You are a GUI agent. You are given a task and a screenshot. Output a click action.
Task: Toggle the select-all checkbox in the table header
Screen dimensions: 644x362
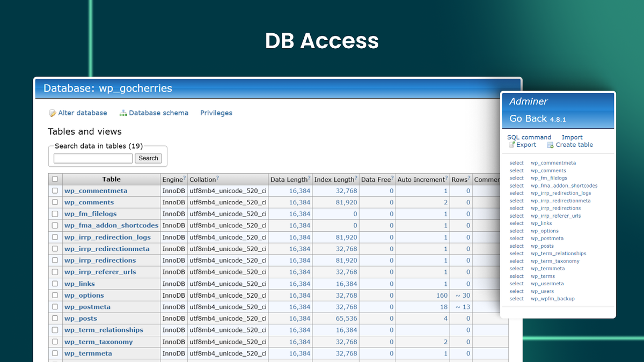point(54,179)
